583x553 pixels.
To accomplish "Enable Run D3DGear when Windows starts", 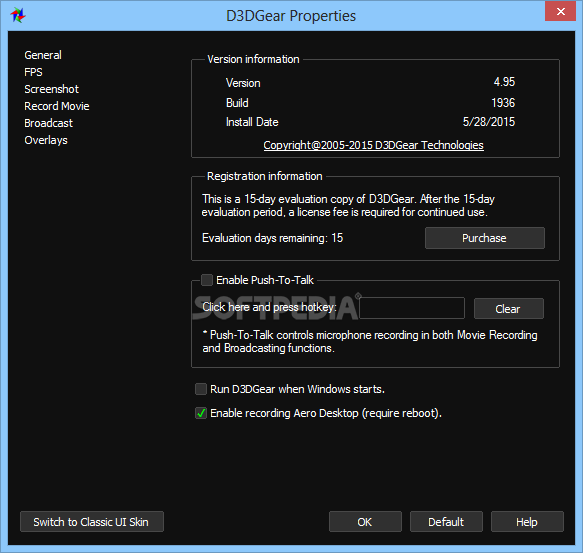I will (x=201, y=389).
